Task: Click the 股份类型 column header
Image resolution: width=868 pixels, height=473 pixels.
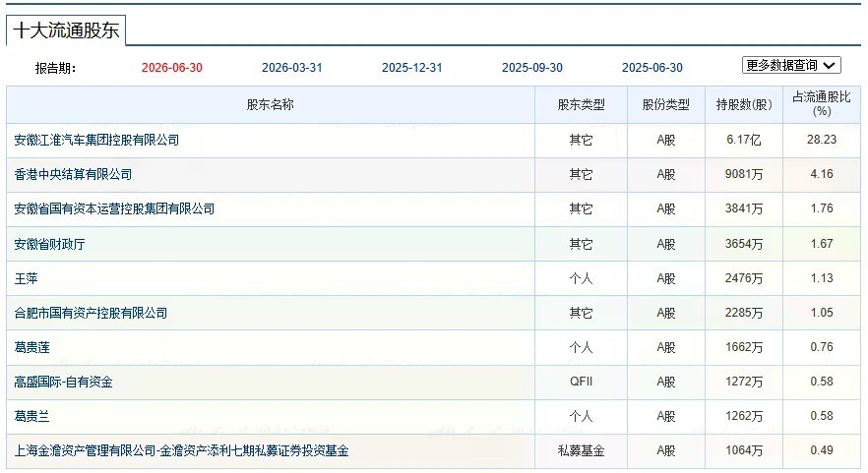Action: (666, 104)
